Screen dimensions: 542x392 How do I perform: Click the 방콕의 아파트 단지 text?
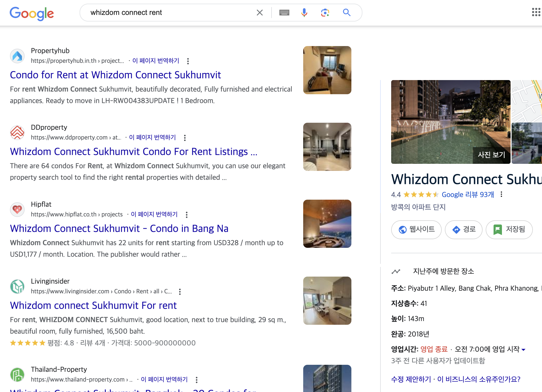click(418, 207)
